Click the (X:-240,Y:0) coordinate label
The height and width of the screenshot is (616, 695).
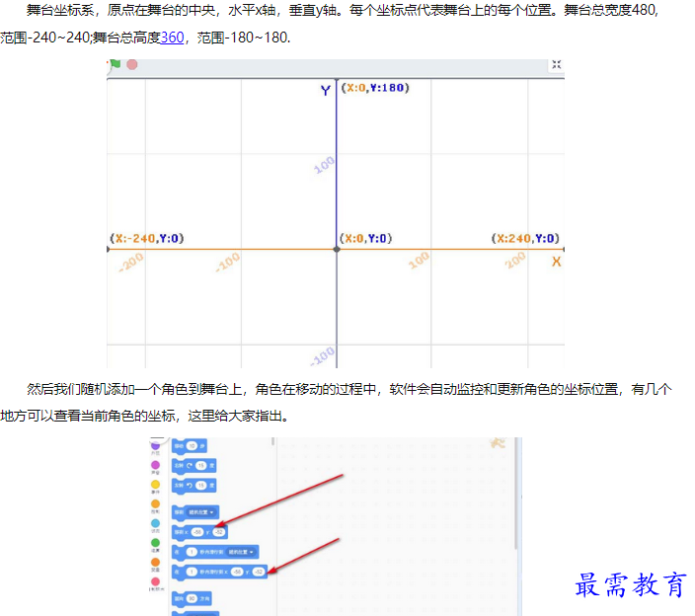pyautogui.click(x=147, y=239)
